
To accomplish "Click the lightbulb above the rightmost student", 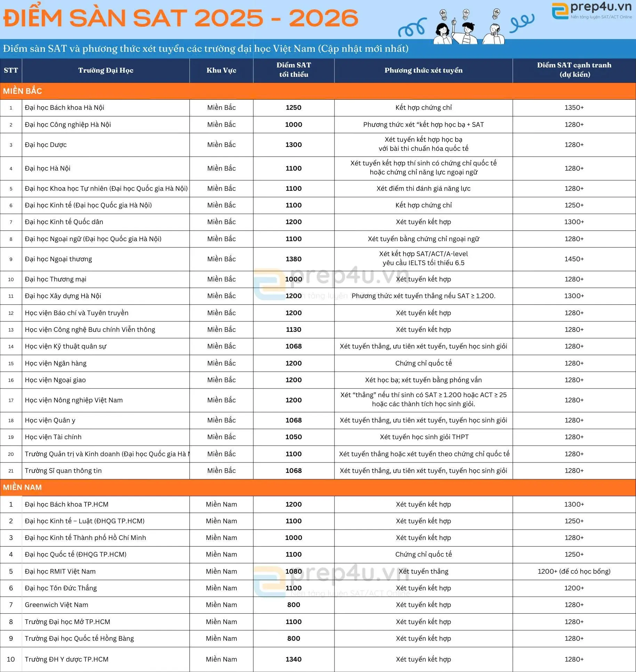I will pyautogui.click(x=496, y=14).
